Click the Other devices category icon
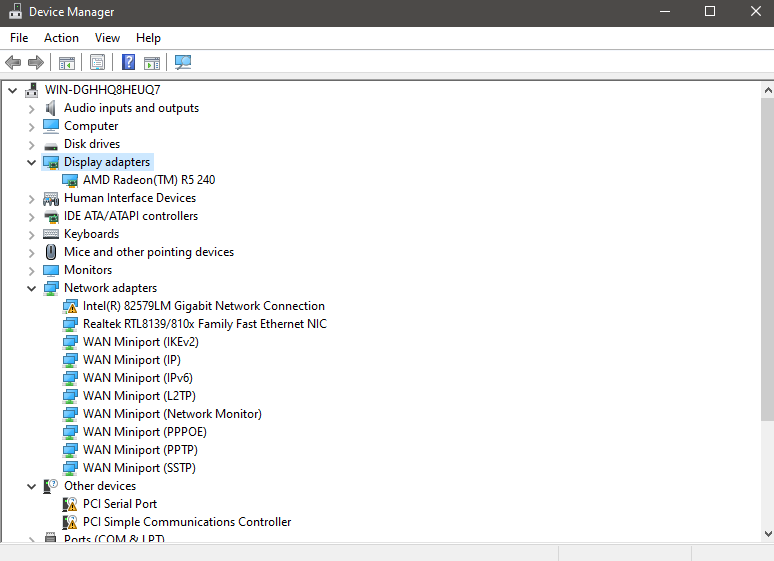 pos(51,486)
